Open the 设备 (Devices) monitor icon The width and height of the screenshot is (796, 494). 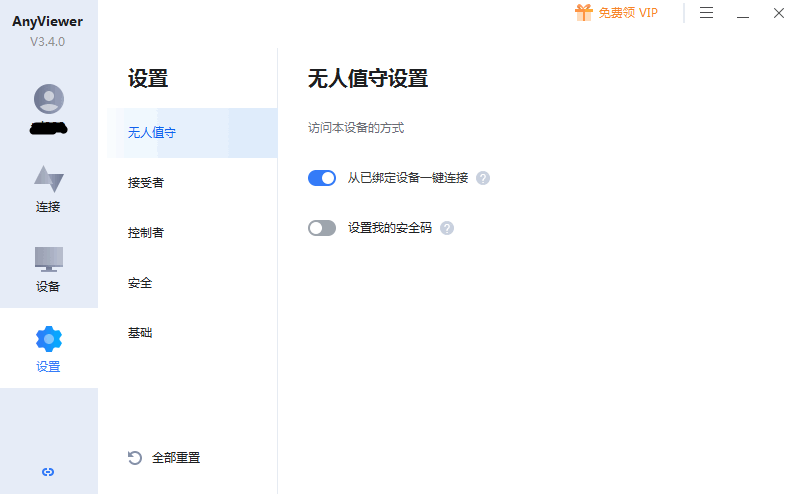pyautogui.click(x=48, y=259)
